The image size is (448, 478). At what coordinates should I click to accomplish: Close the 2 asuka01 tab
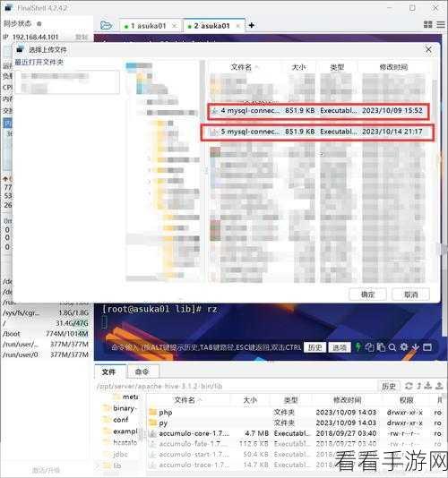tap(238, 26)
